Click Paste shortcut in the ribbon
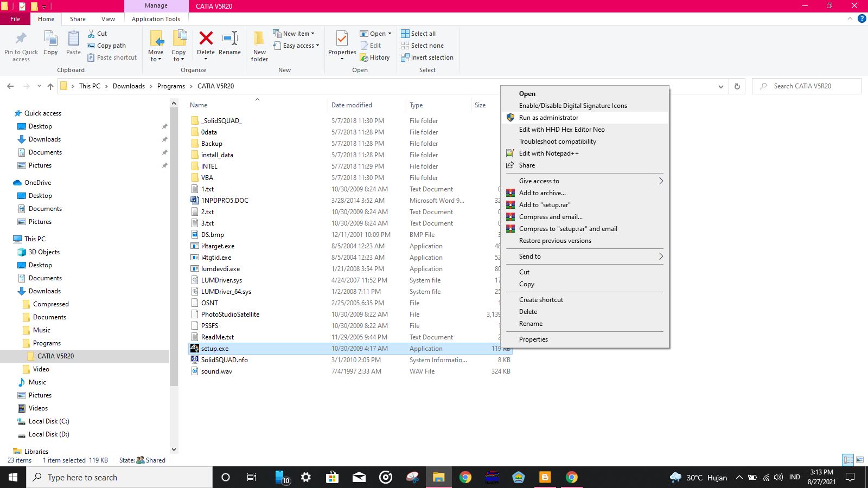868x488 pixels. tap(112, 57)
